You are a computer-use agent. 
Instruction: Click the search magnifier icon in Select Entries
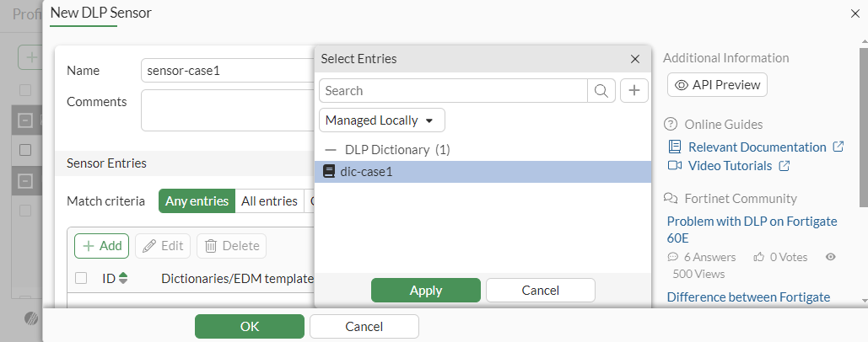point(601,91)
